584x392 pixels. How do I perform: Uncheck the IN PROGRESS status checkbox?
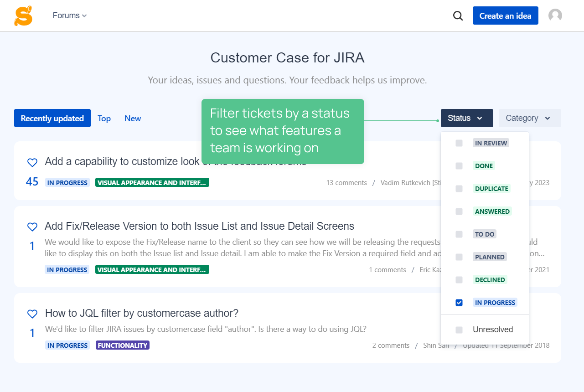tap(459, 303)
